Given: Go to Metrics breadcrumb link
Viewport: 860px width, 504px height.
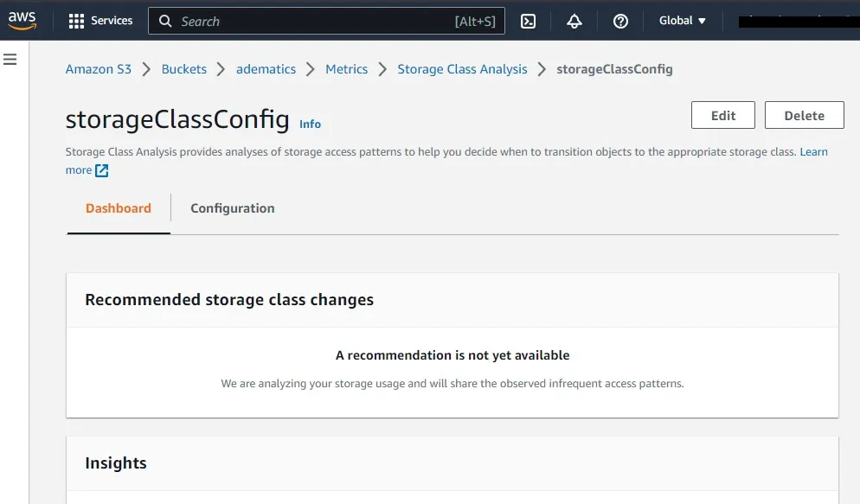Looking at the screenshot, I should click(346, 69).
